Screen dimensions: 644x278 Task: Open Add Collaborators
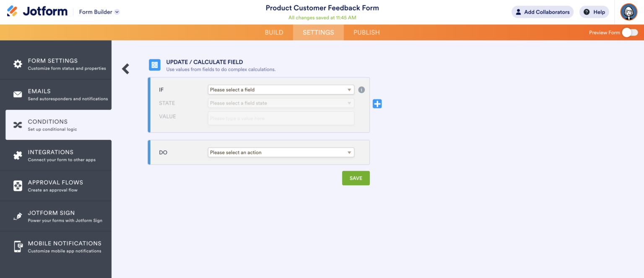pyautogui.click(x=542, y=12)
